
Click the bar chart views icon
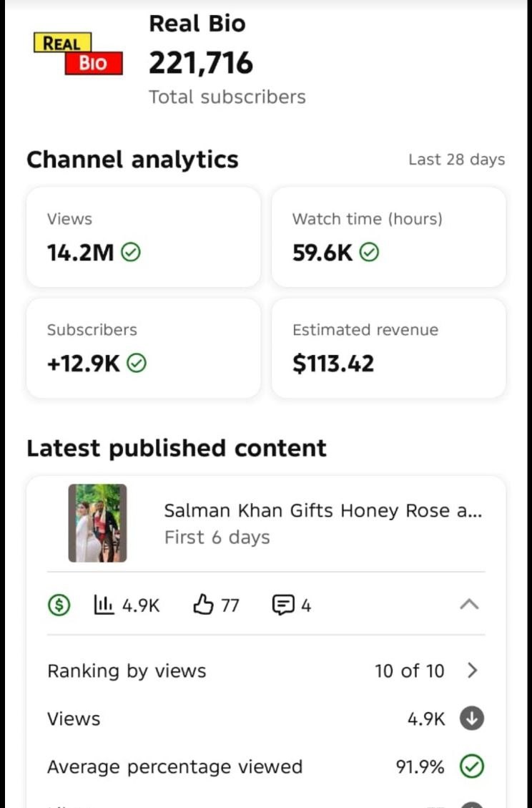pyautogui.click(x=104, y=605)
